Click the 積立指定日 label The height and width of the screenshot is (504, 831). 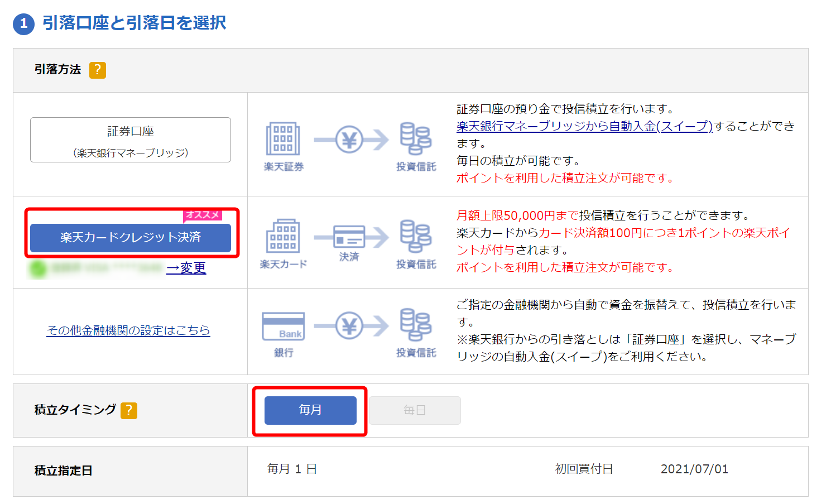pos(64,471)
